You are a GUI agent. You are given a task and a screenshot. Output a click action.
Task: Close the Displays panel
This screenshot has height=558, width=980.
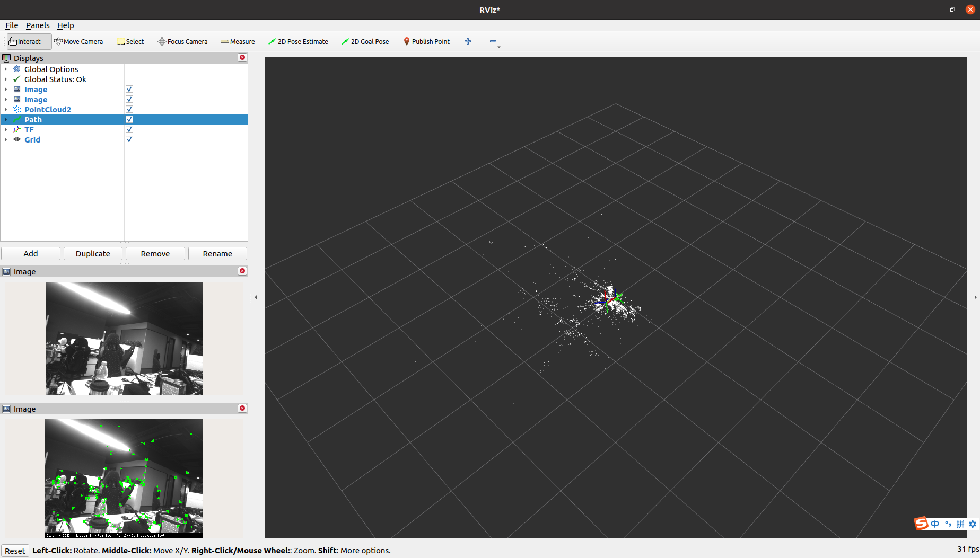click(242, 57)
